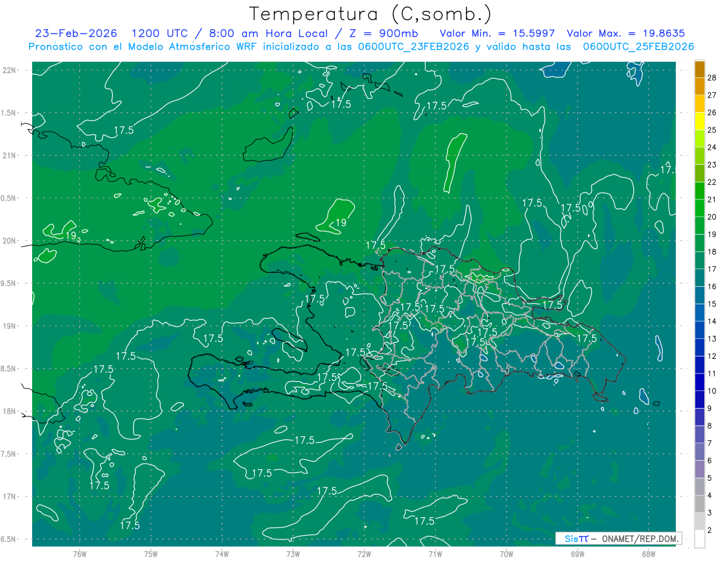728x562 pixels.
Task: Click the '72W' longitude axis label
Action: pos(364,554)
